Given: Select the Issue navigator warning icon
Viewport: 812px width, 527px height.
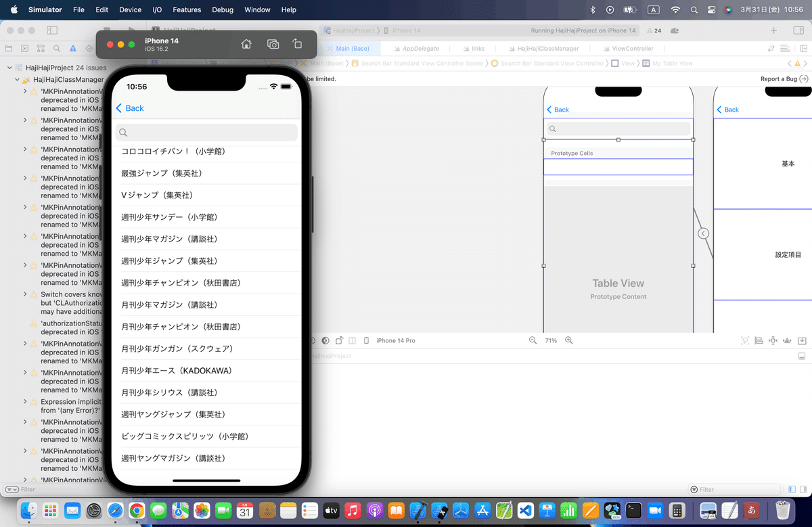Looking at the screenshot, I should tap(73, 49).
